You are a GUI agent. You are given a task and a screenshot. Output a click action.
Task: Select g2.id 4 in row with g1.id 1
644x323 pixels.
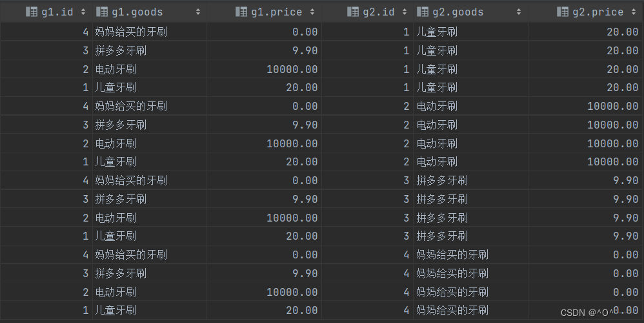[406, 310]
